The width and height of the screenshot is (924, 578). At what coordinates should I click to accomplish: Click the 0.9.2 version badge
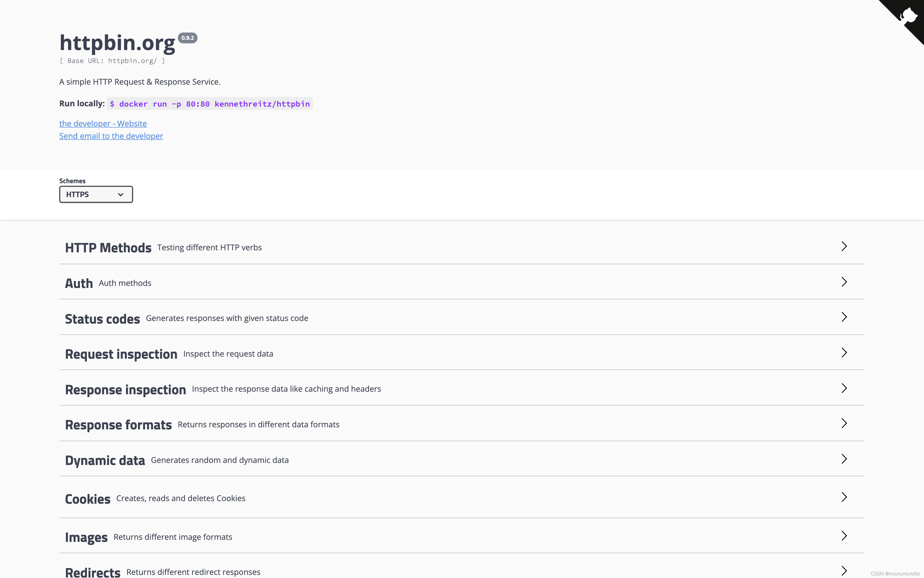pyautogui.click(x=187, y=38)
